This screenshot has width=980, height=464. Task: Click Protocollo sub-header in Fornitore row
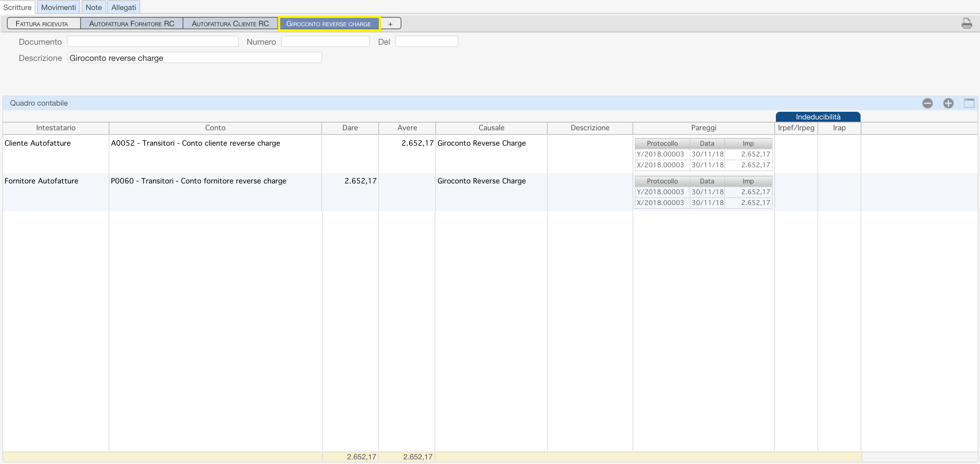click(662, 181)
